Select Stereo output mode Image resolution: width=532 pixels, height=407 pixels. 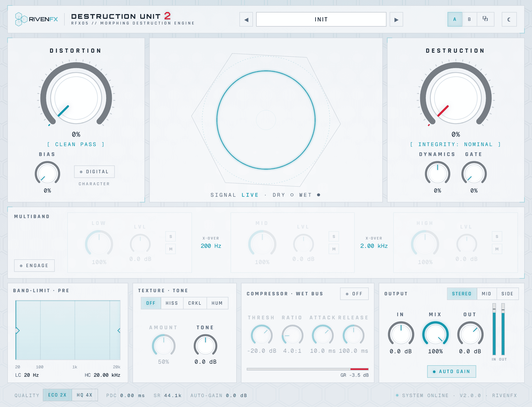coord(462,294)
